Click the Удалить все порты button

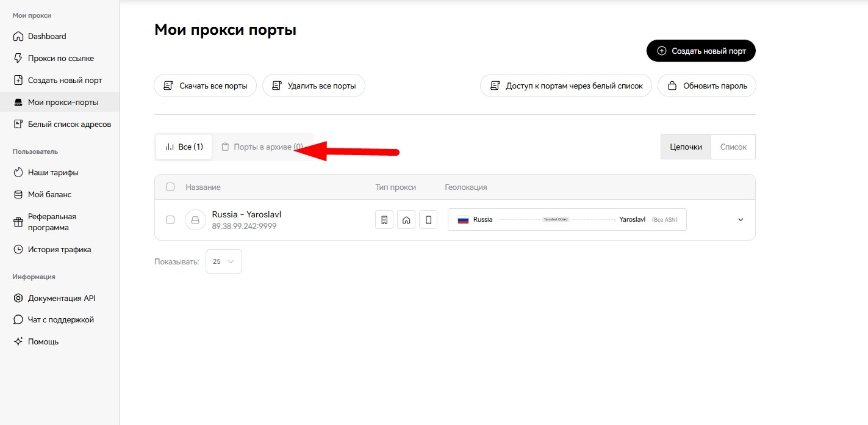tap(314, 85)
